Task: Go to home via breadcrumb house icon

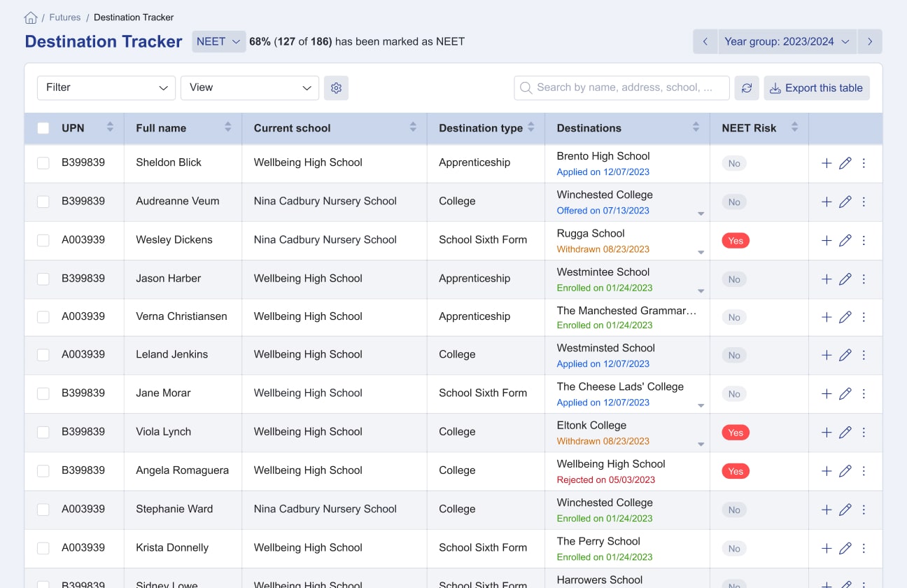Action: (x=31, y=17)
